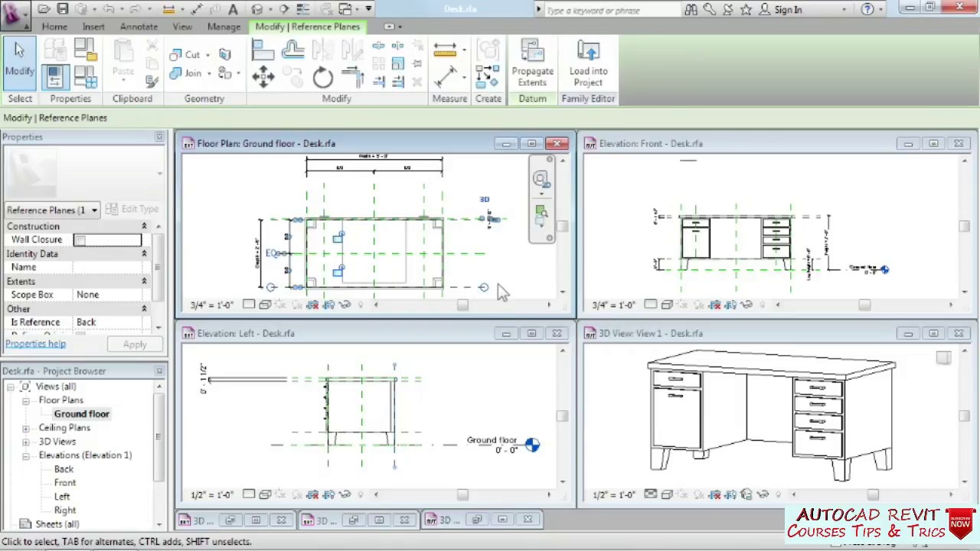
Task: Open the Help question mark icon
Action: coord(867,10)
